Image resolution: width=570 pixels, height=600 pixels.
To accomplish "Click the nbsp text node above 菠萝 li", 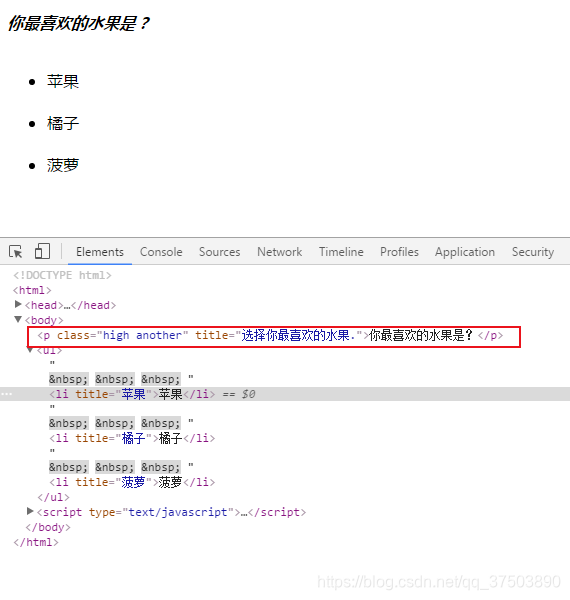I will click(x=121, y=467).
